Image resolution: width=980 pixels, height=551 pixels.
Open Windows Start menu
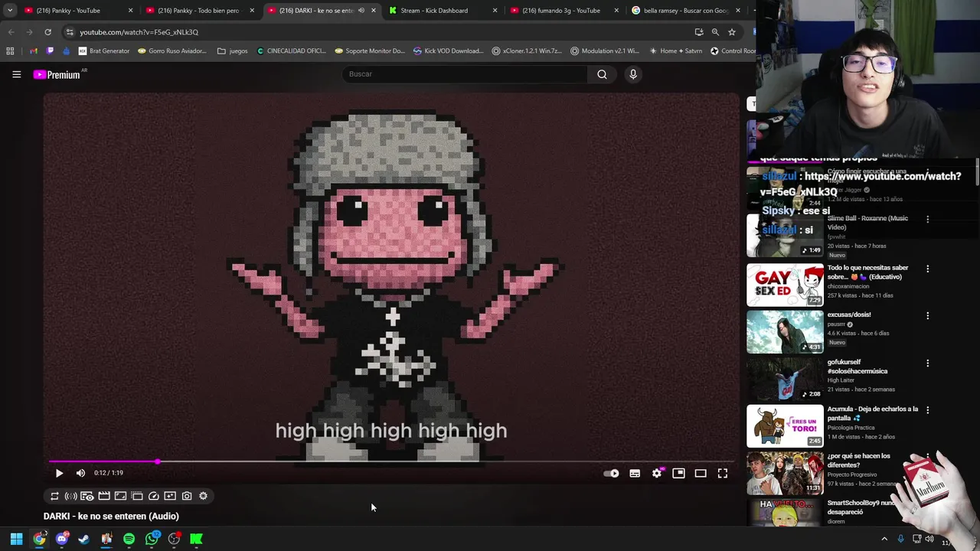tap(16, 539)
